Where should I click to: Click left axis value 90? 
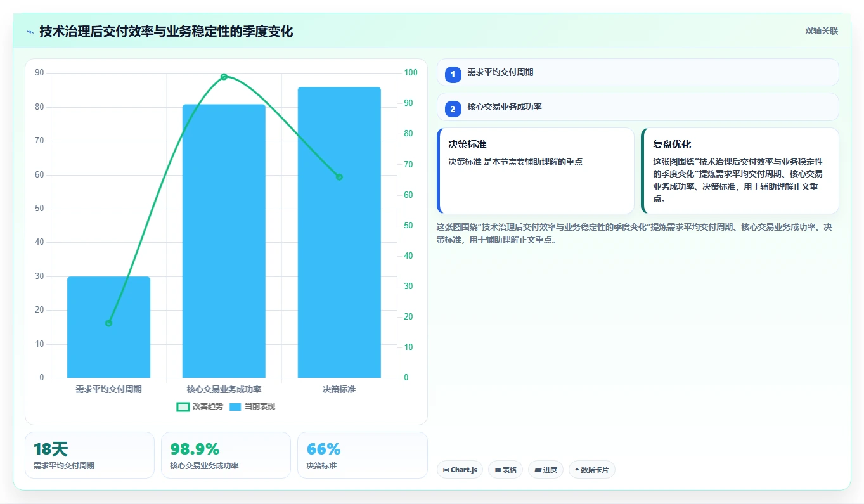39,73
